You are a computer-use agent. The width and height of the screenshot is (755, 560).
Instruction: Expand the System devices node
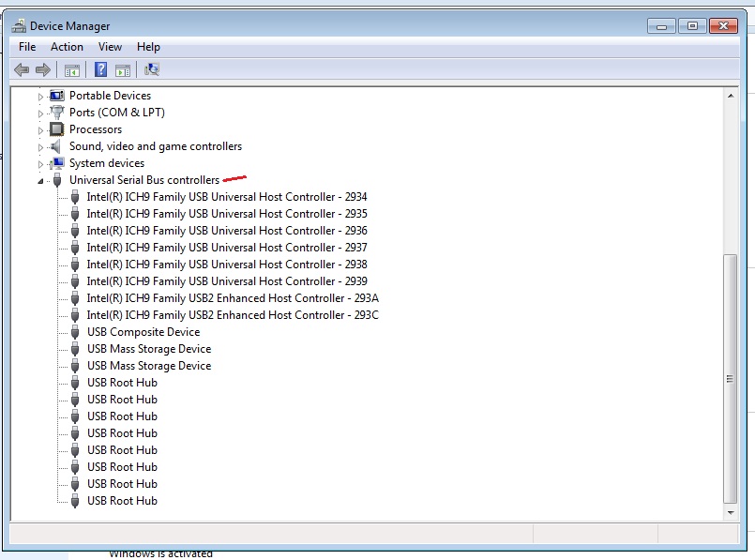[40, 164]
